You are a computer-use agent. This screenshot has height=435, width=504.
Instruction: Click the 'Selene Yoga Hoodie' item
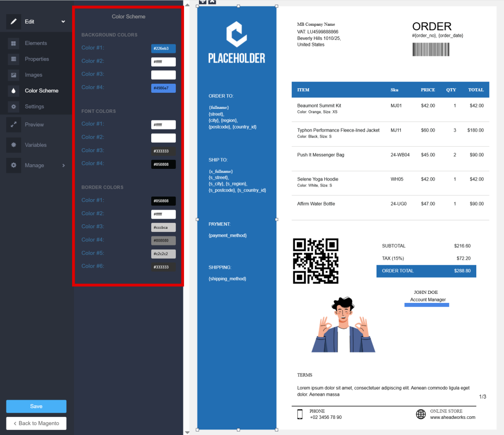pos(318,179)
